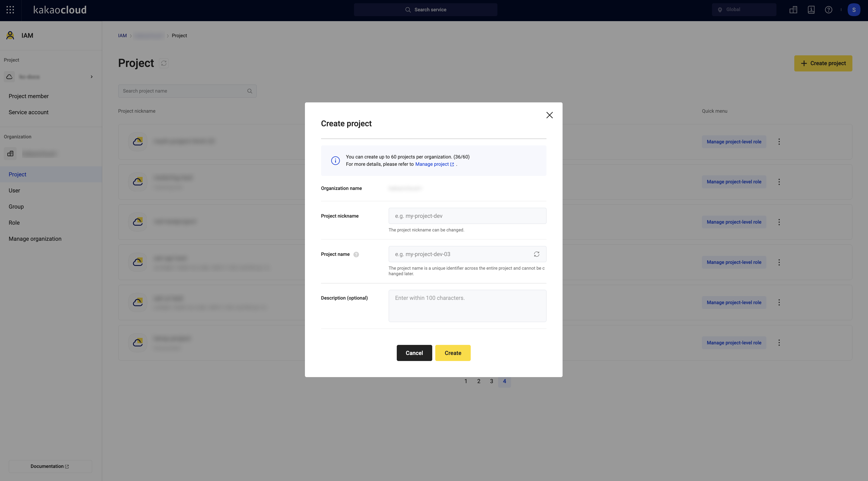Open more options for the sixth project row
868x481 pixels.
779,343
